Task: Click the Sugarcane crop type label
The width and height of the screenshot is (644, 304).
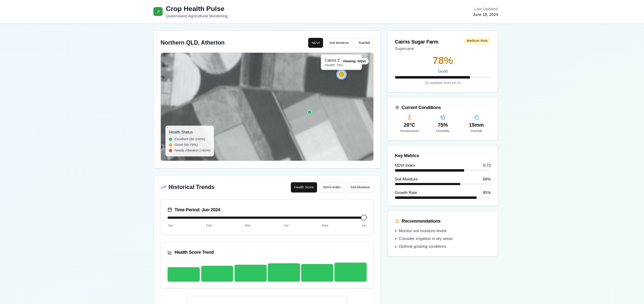Action: point(404,48)
